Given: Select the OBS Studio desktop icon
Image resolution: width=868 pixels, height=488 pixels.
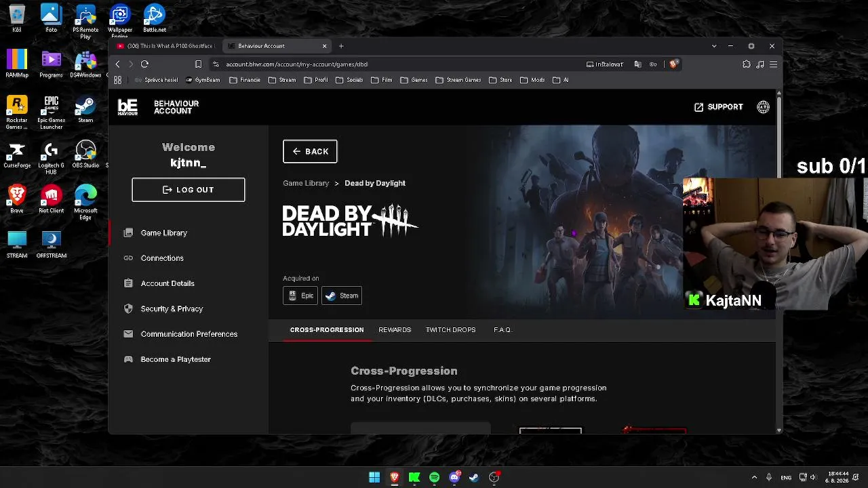Looking at the screenshot, I should coord(85,155).
